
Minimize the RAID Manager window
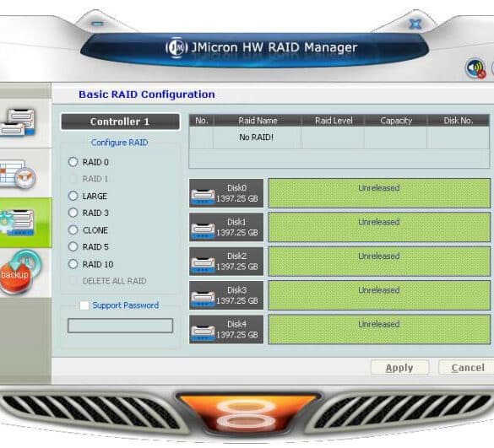click(x=98, y=24)
